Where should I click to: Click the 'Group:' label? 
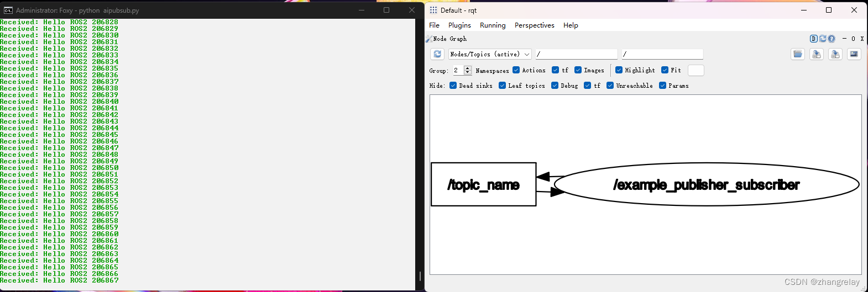click(438, 71)
